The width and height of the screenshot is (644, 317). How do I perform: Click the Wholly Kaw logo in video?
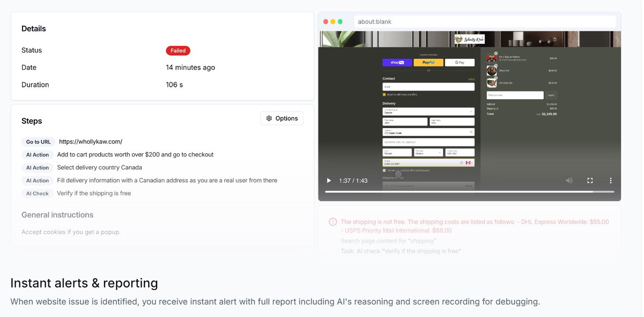click(x=470, y=39)
